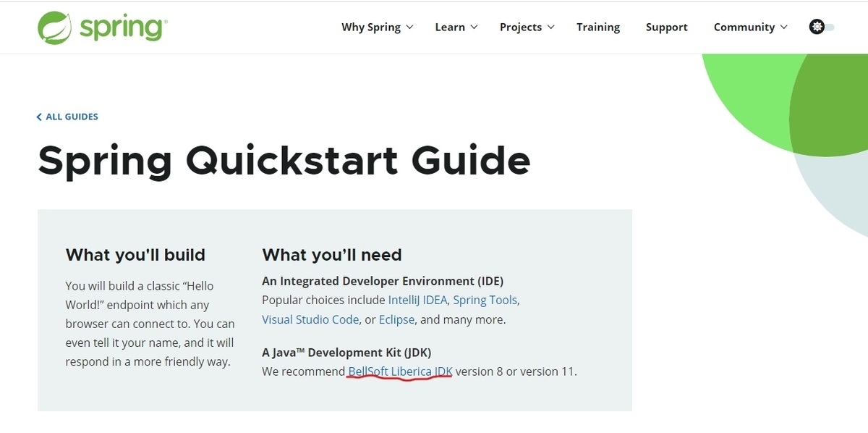Go back to ALL GUIDES
868x433 pixels.
click(67, 117)
